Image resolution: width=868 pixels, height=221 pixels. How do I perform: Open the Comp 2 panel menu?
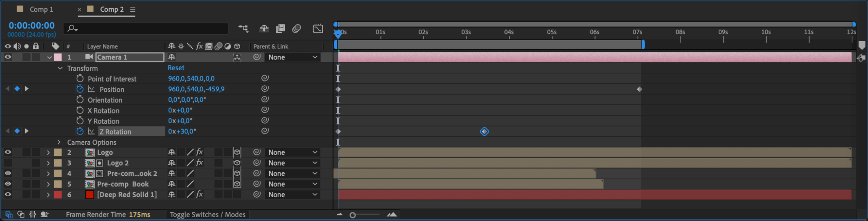pyautogui.click(x=133, y=10)
